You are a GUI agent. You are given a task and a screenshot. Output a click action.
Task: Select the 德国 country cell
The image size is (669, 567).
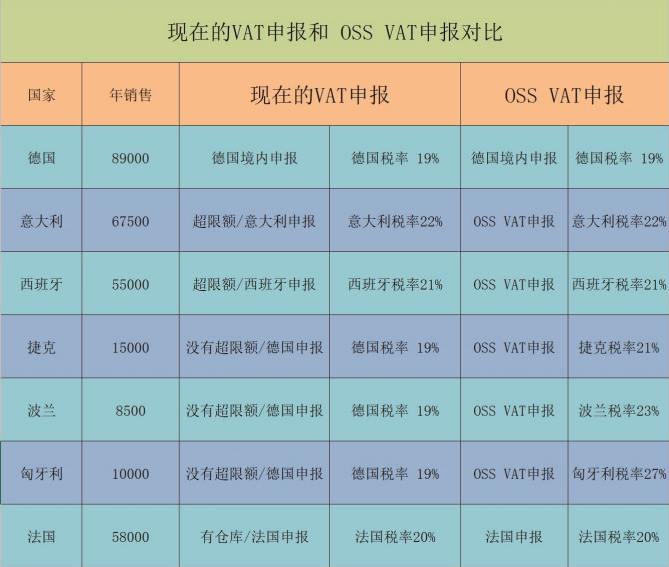[41, 157]
